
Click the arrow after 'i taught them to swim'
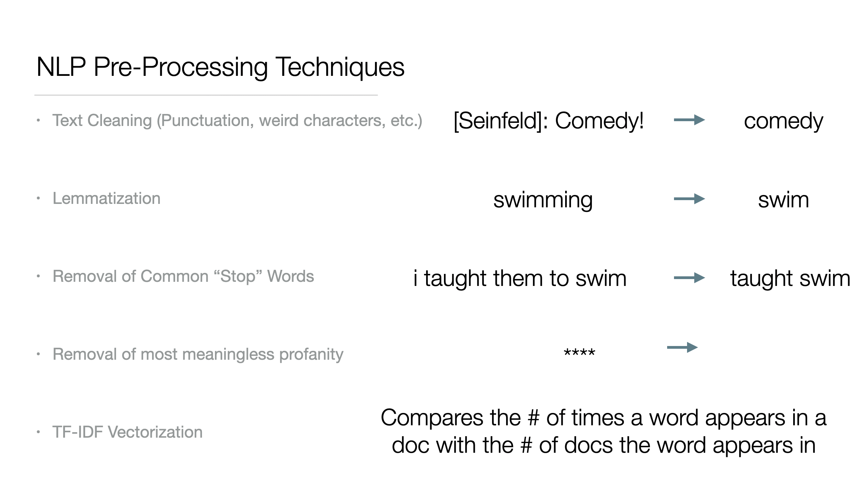click(x=689, y=278)
